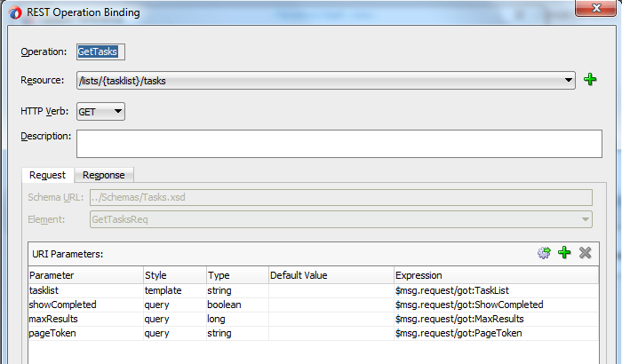The image size is (622, 364).
Task: Switch to the Response tab
Action: tap(104, 175)
